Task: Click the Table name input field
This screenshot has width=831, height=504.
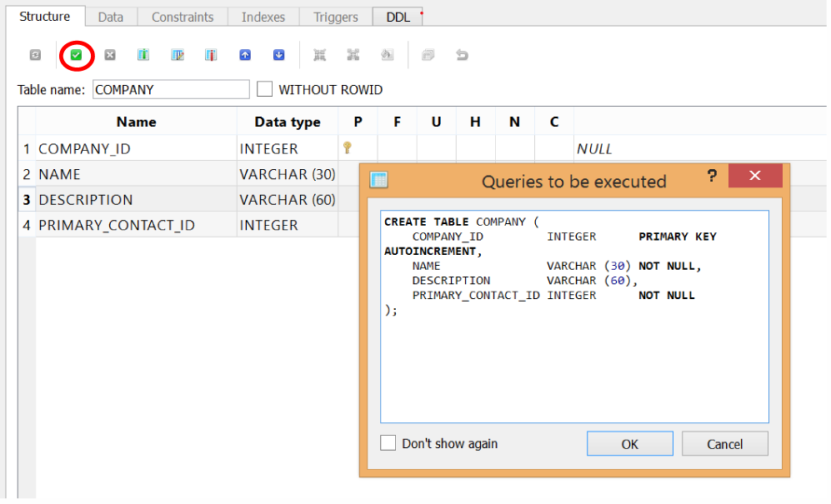Action: coord(171,89)
